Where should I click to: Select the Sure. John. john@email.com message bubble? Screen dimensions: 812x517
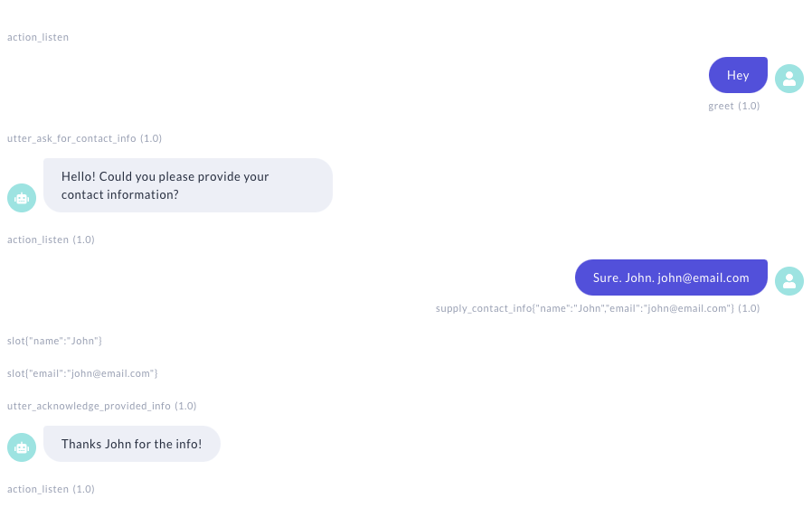(671, 277)
